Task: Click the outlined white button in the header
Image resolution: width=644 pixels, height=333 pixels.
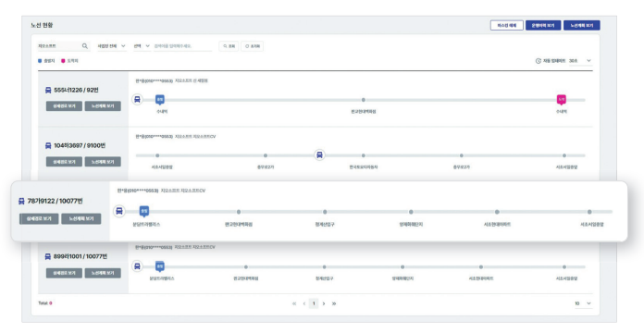Action: point(506,26)
